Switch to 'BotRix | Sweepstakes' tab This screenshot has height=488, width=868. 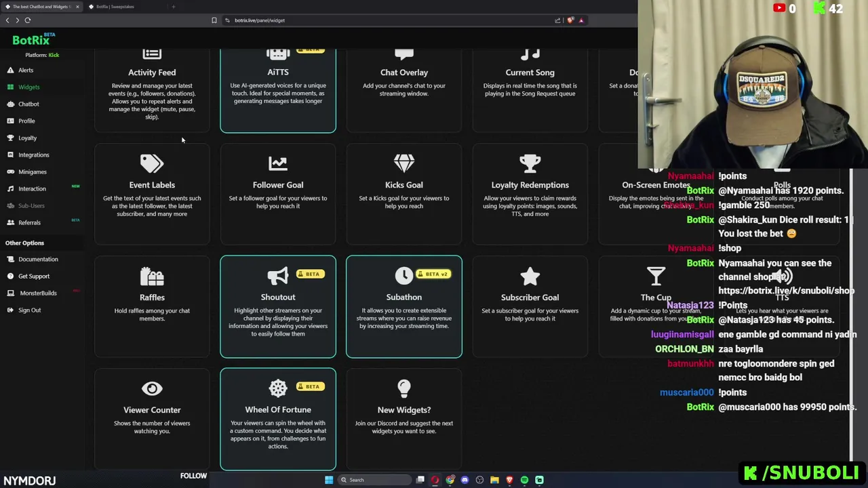tap(123, 7)
